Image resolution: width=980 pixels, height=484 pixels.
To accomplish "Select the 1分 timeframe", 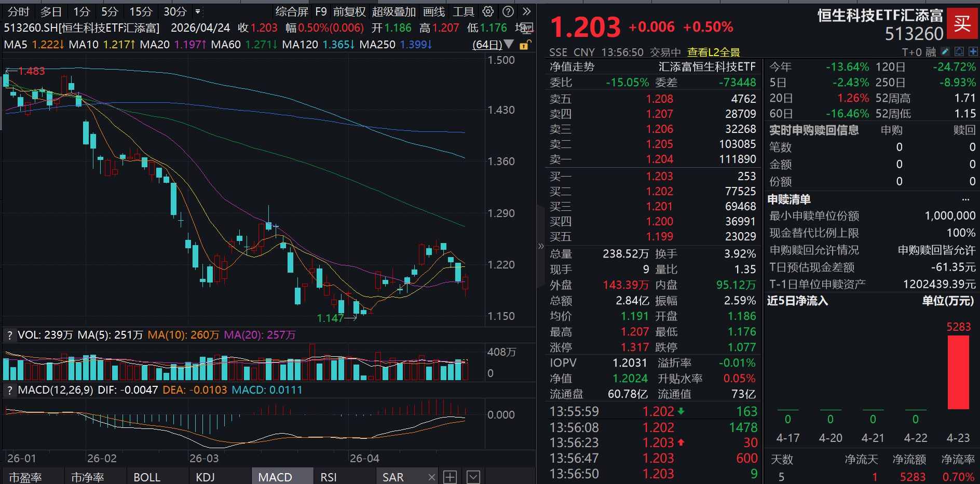I will (81, 11).
